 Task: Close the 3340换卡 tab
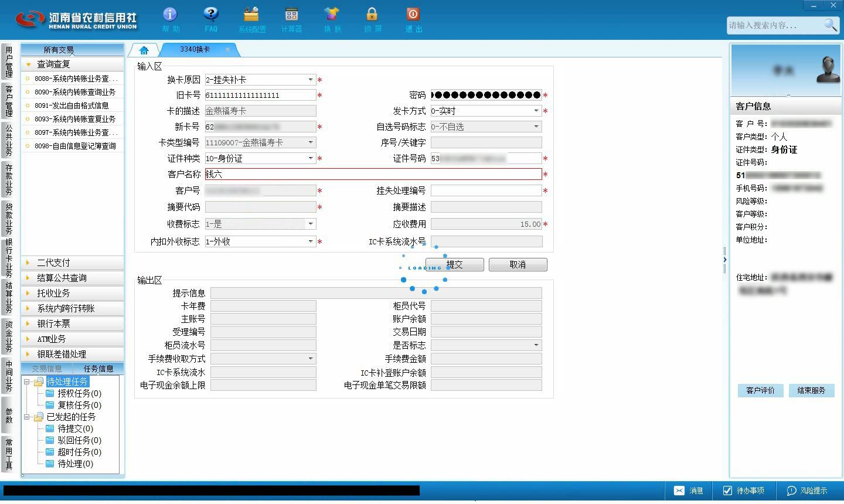tap(228, 49)
